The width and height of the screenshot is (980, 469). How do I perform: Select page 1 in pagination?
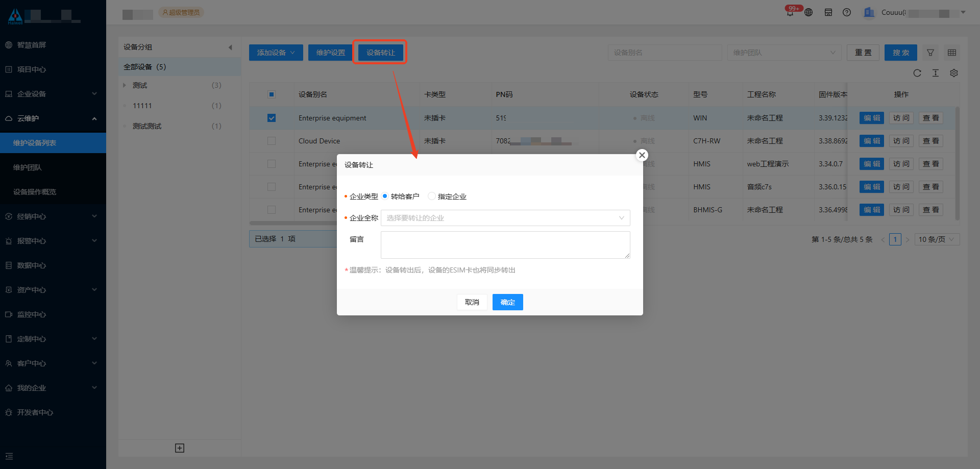(895, 239)
